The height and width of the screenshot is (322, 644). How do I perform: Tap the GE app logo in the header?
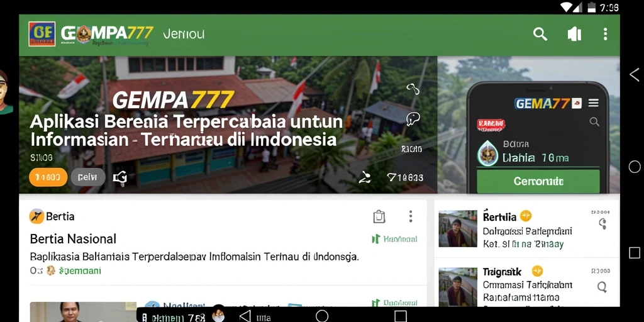(x=42, y=34)
